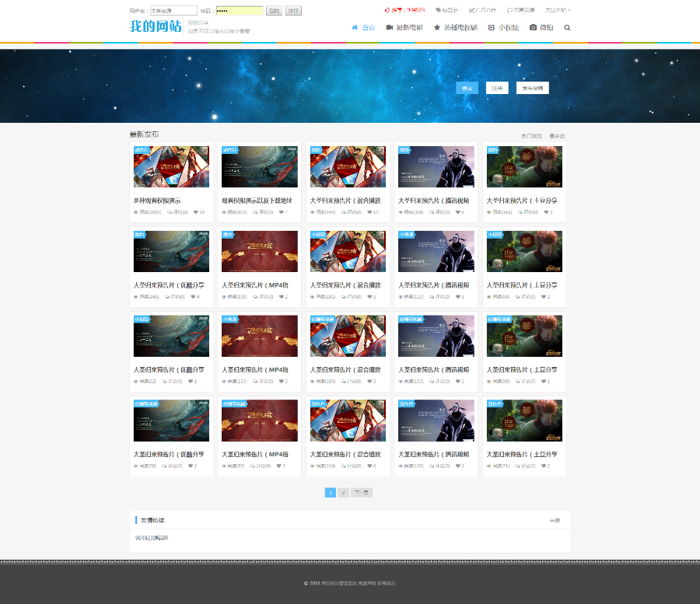This screenshot has width=700, height=604.
Task: Focus the 用户名 username input field
Action: [x=173, y=11]
